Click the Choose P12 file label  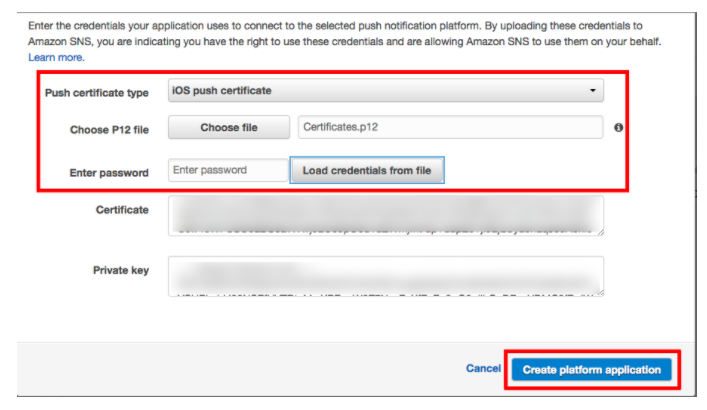point(109,129)
